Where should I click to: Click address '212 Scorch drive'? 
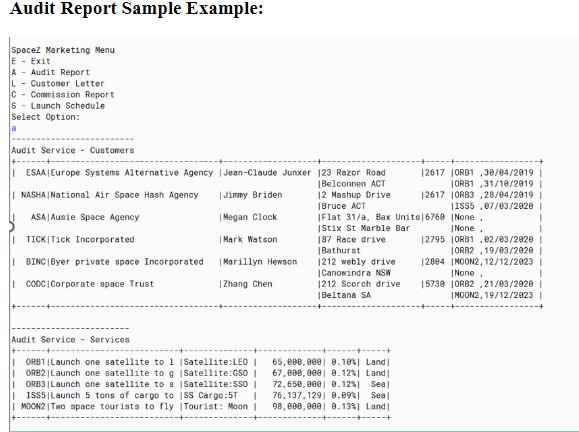point(361,284)
